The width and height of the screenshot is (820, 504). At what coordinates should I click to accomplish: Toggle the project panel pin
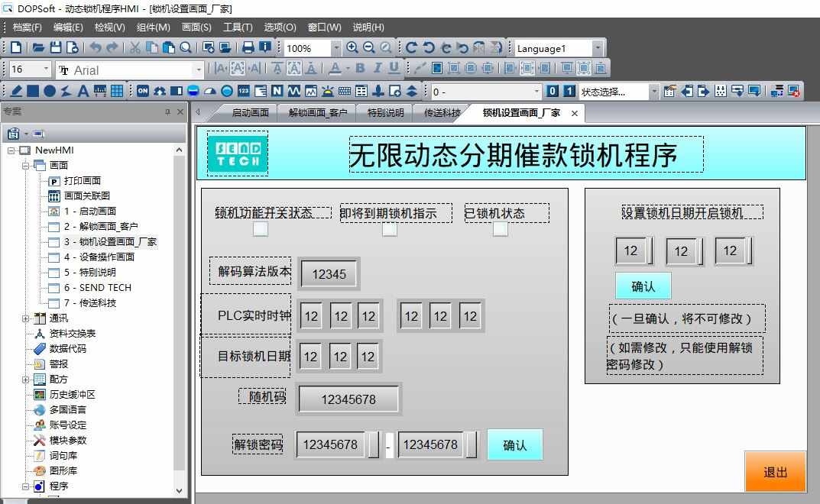[167, 112]
